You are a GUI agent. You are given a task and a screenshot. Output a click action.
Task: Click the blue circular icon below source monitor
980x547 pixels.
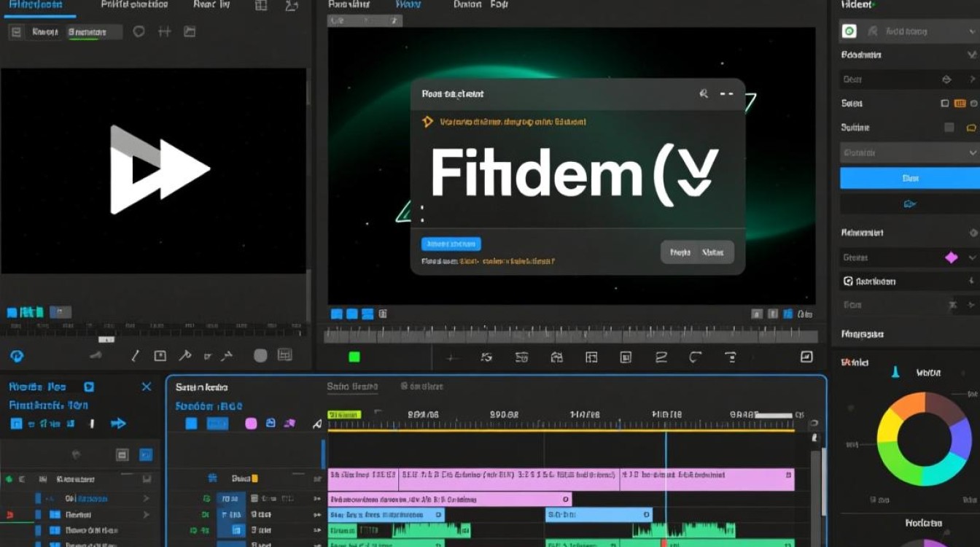point(17,356)
